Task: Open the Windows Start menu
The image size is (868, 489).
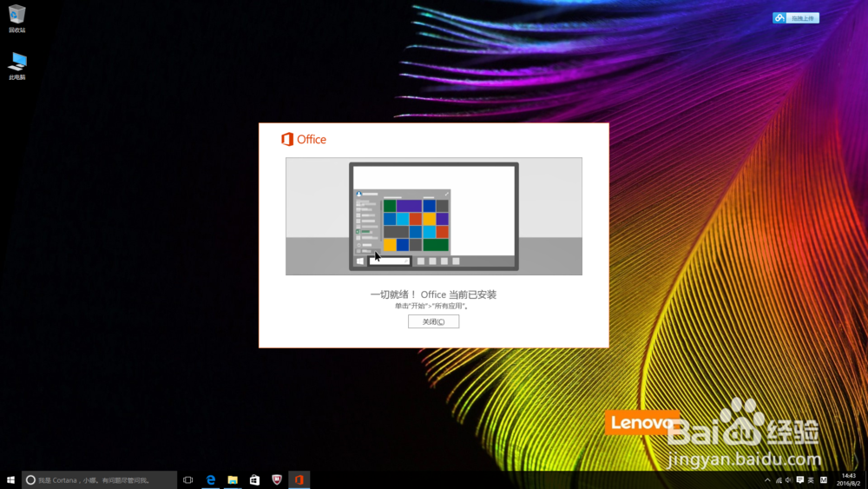Action: [10, 479]
